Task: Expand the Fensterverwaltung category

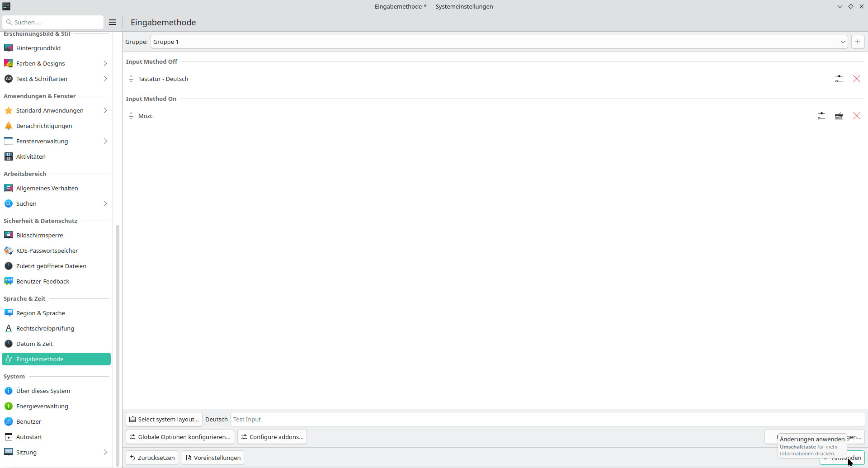Action: [x=105, y=141]
